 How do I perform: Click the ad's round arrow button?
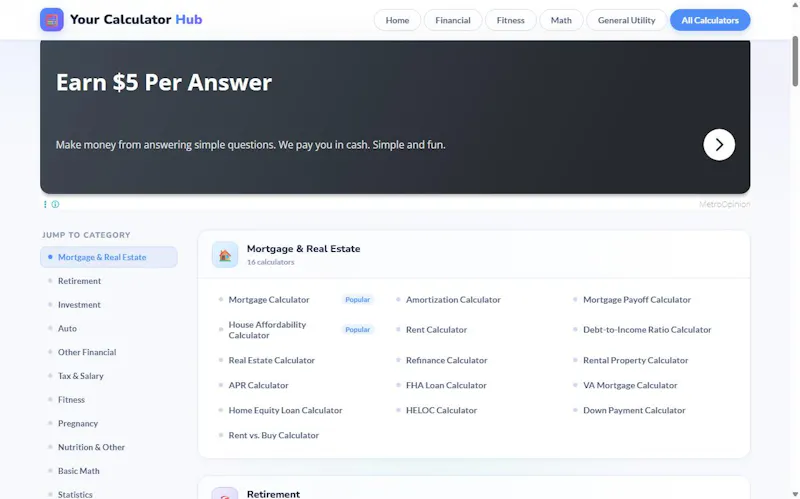click(719, 144)
